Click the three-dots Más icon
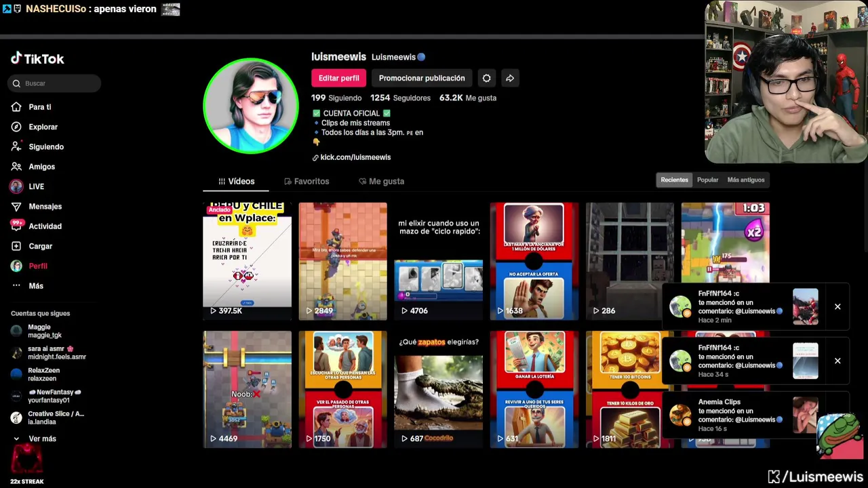The image size is (868, 488). [x=16, y=286]
